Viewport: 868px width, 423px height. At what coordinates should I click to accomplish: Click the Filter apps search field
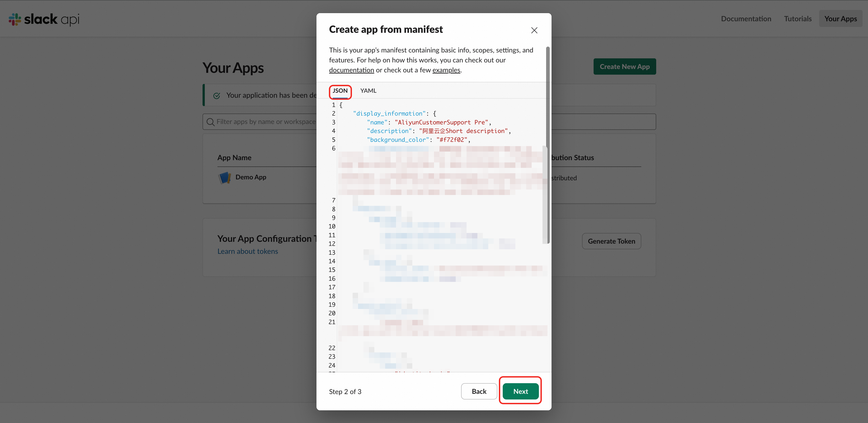point(429,122)
